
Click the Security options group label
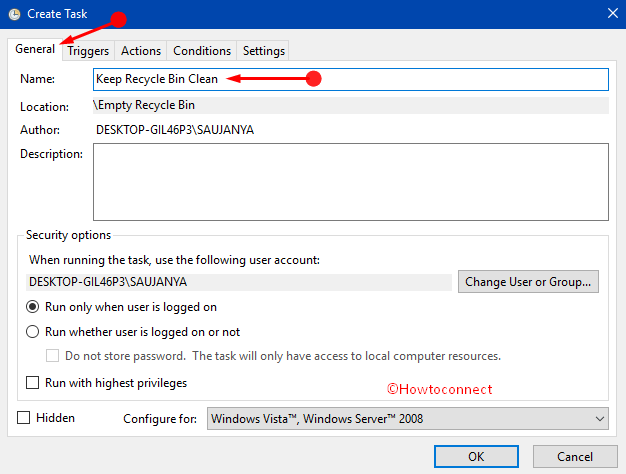68,235
